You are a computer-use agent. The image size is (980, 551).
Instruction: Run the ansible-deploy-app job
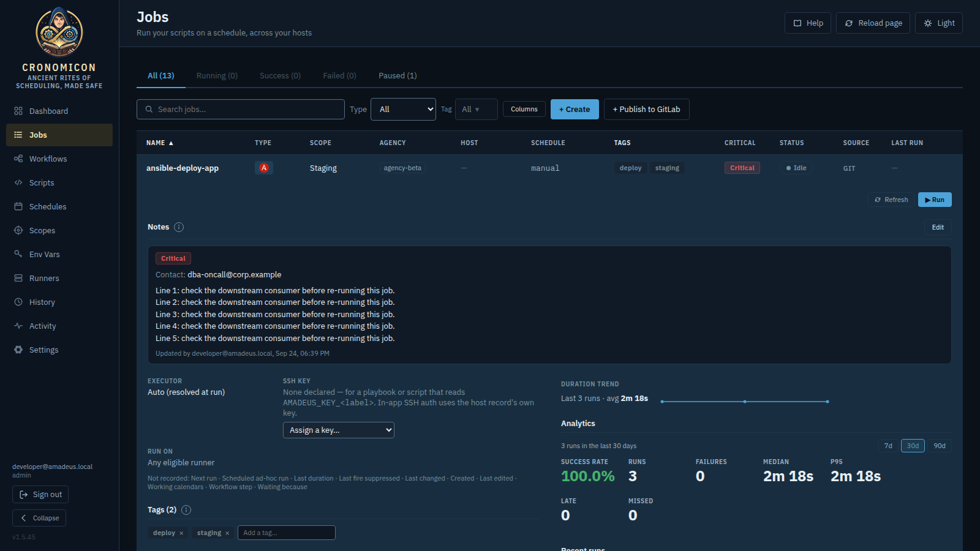click(935, 200)
